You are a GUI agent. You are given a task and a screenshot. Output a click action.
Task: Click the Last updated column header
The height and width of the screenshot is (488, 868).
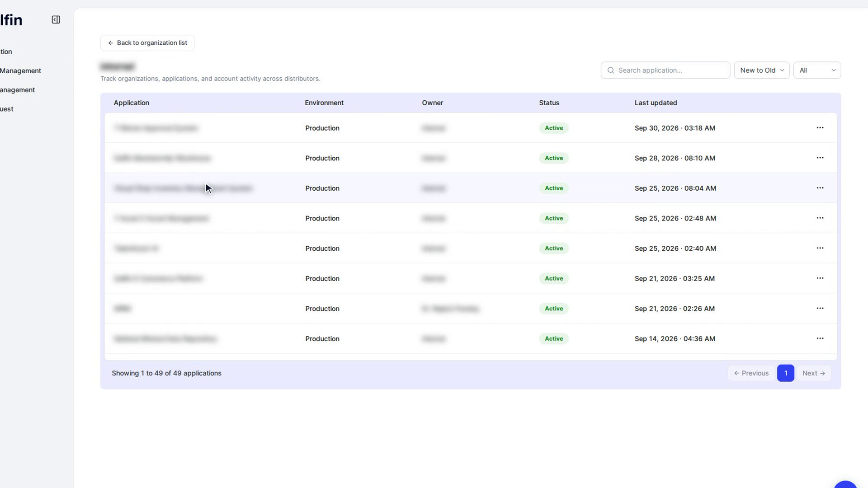pos(656,103)
